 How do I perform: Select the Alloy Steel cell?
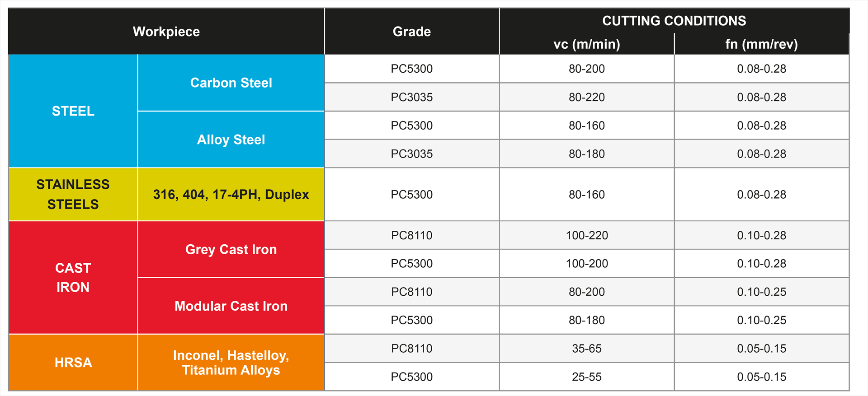coord(231,140)
